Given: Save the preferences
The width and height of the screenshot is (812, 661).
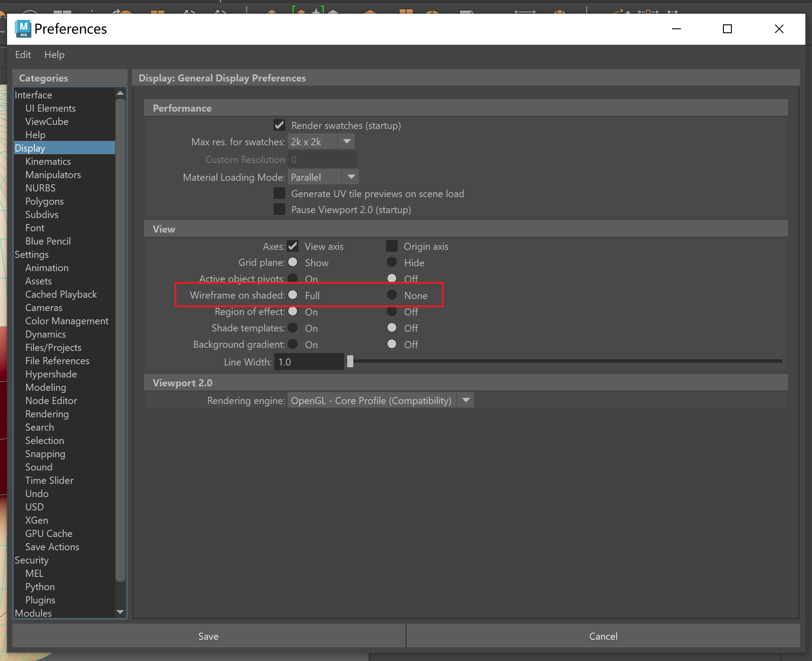Looking at the screenshot, I should pyautogui.click(x=209, y=636).
